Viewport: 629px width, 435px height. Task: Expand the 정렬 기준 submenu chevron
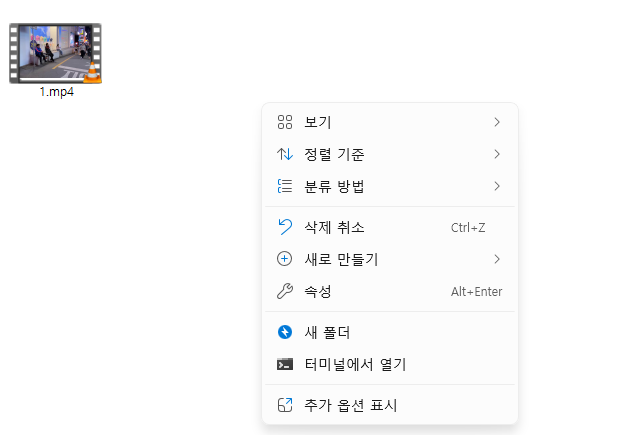pyautogui.click(x=497, y=154)
